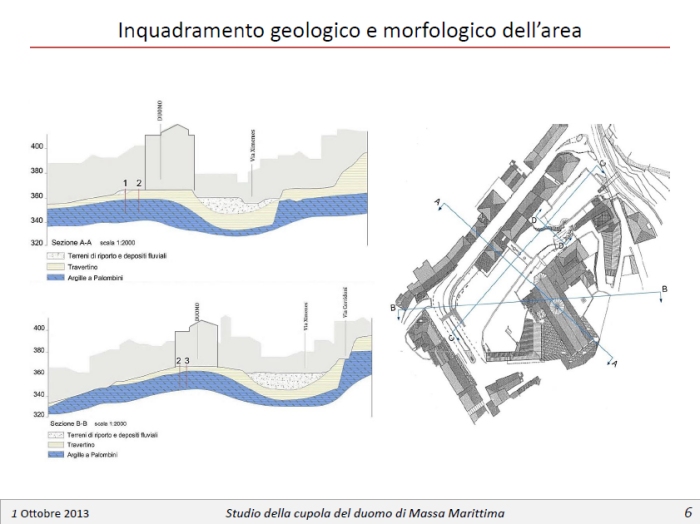Click the Duomo building outline in section B-B
The height and width of the screenshot is (524, 700).
(x=197, y=345)
